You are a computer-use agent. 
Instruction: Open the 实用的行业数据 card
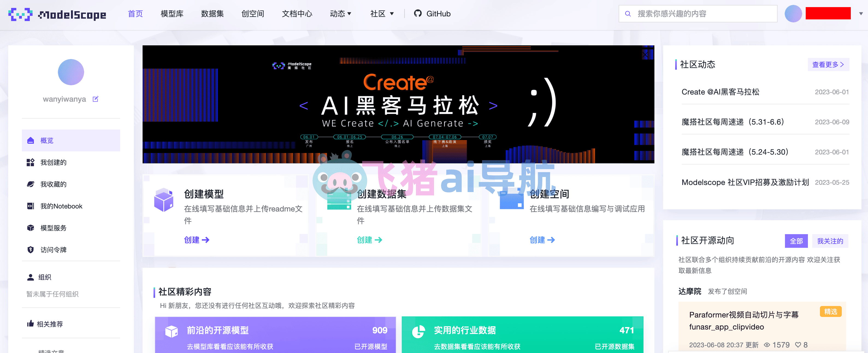(522, 335)
